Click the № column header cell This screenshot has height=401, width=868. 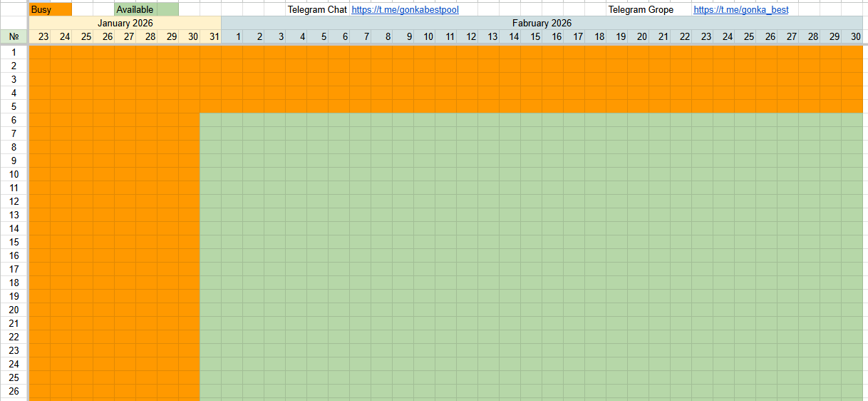[14, 36]
